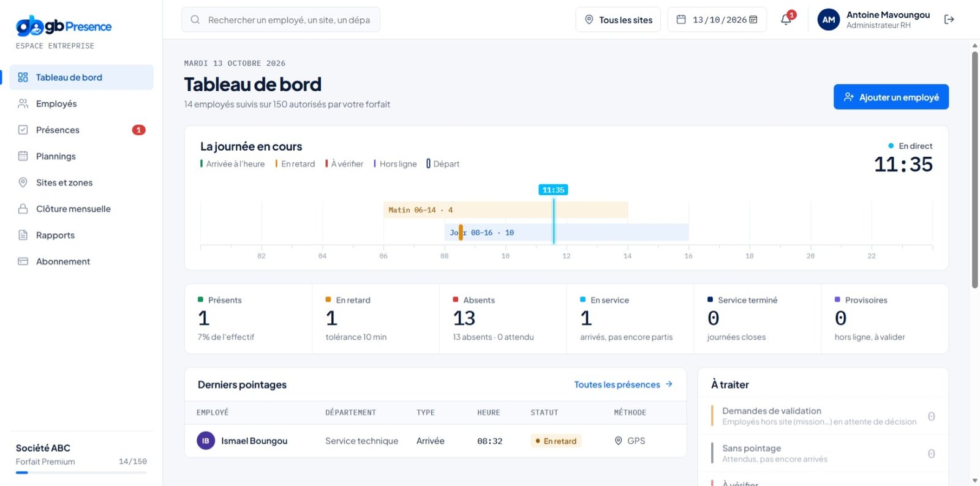
Task: Open the Tous les sites selector
Action: pos(618,20)
